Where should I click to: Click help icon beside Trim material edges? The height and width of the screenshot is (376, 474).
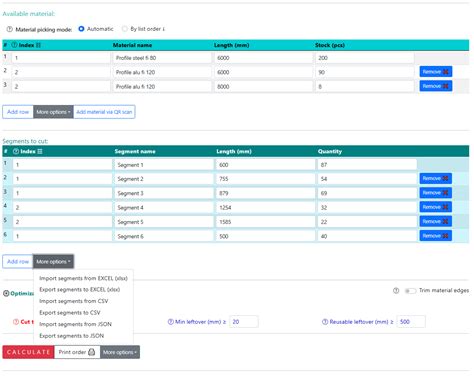(x=396, y=291)
